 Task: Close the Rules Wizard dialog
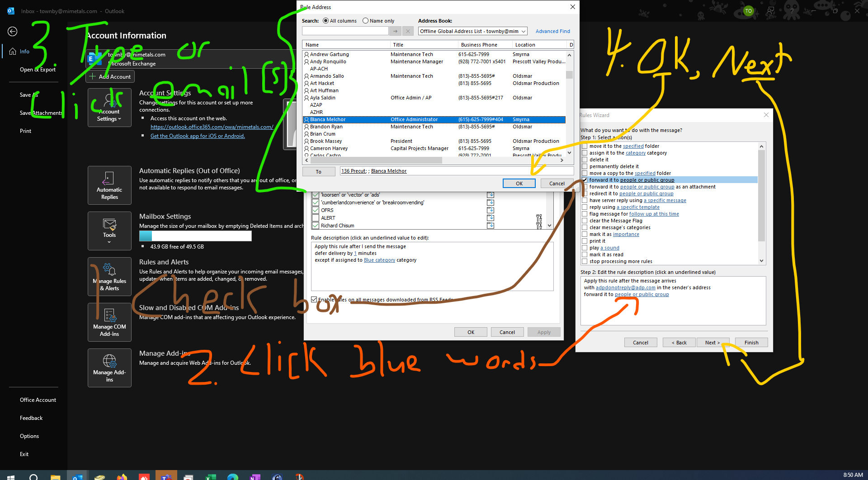click(x=766, y=115)
